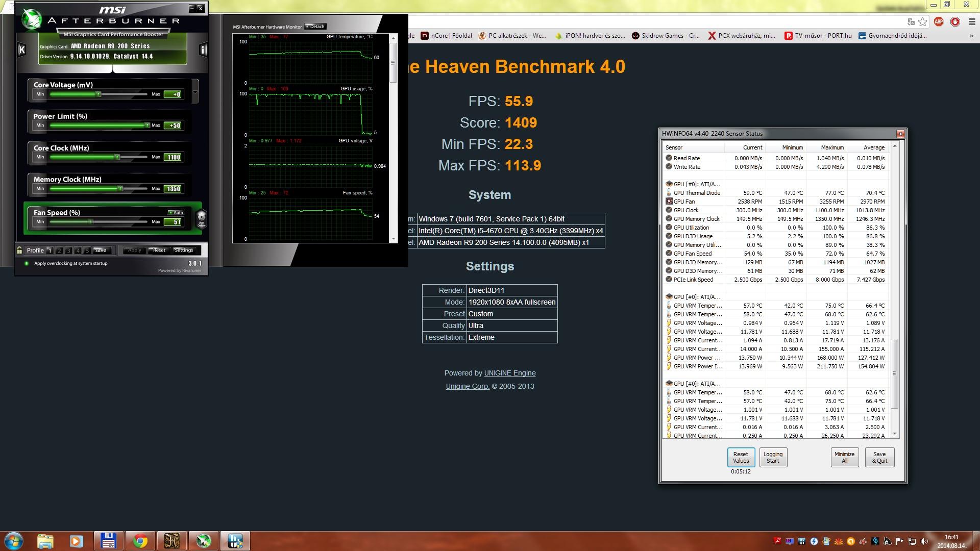The width and height of the screenshot is (980, 551).
Task: Detach the Hardware Monitor panel
Action: coord(315,27)
